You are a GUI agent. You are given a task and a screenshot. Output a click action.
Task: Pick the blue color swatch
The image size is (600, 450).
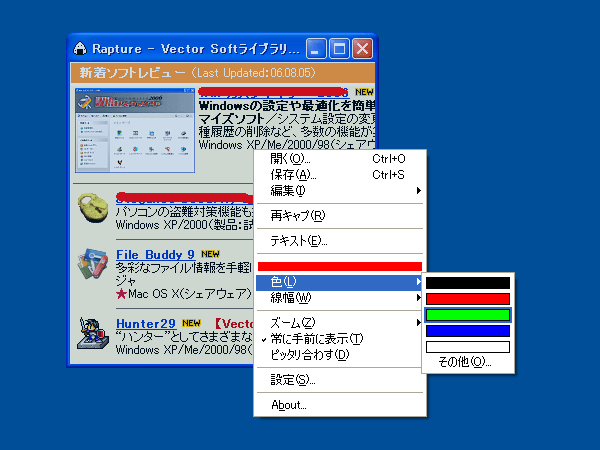[468, 331]
